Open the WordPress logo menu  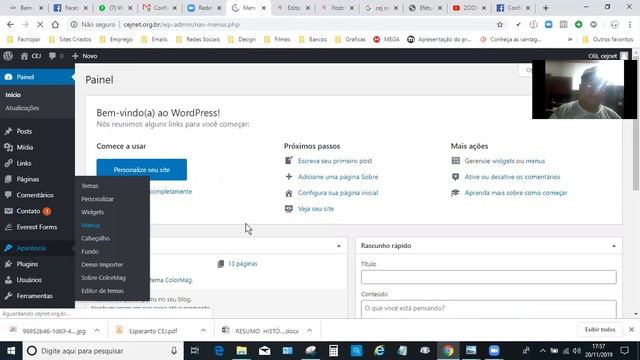(8, 56)
